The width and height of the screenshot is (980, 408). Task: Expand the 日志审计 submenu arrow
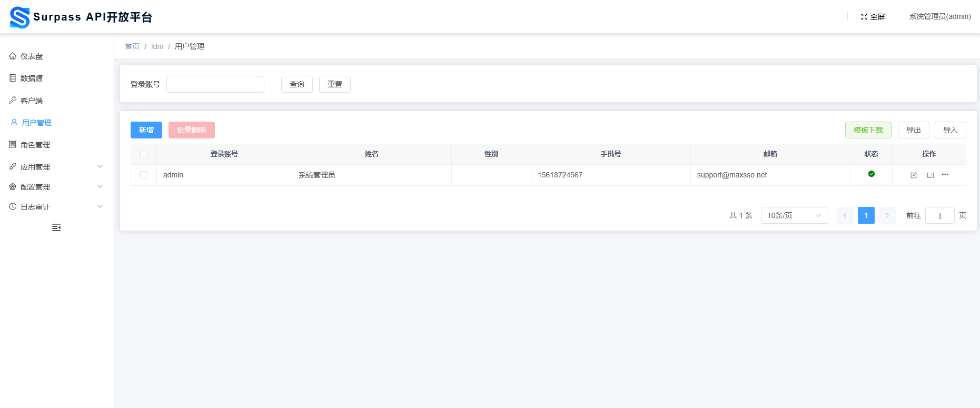pos(100,206)
